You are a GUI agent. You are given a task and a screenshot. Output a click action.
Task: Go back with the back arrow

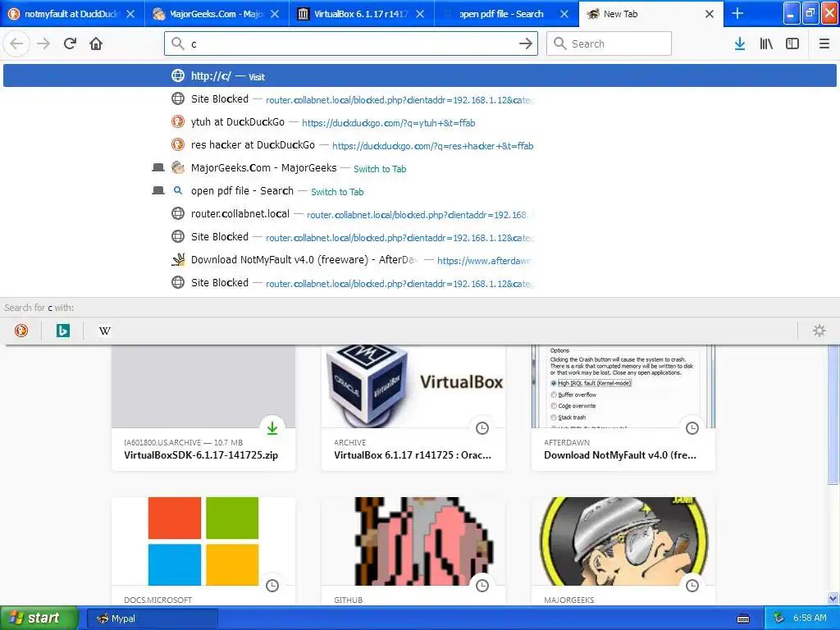[16, 43]
